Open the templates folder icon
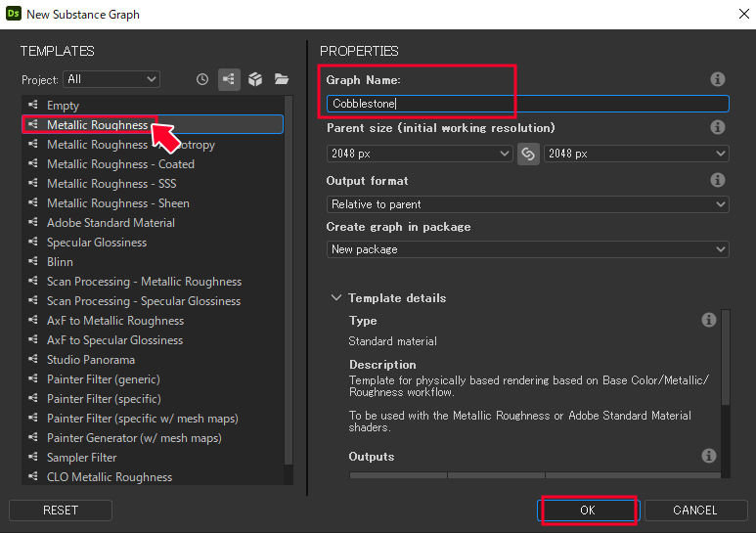This screenshot has width=756, height=533. [x=282, y=79]
